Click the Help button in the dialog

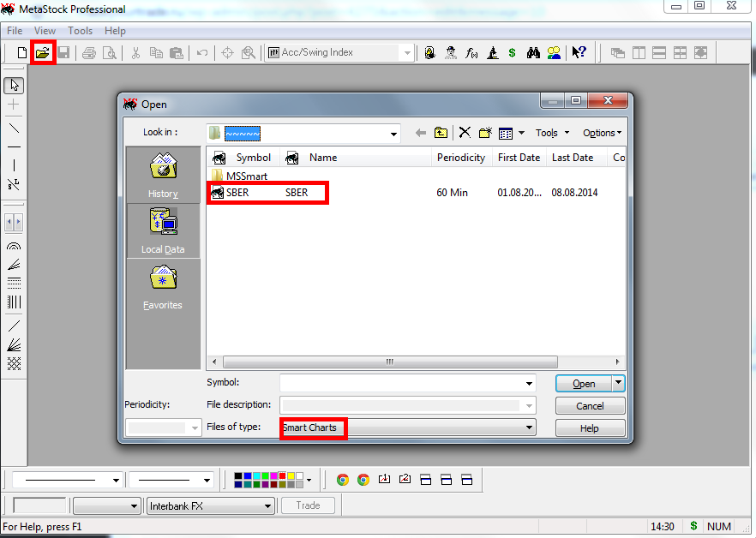click(590, 428)
